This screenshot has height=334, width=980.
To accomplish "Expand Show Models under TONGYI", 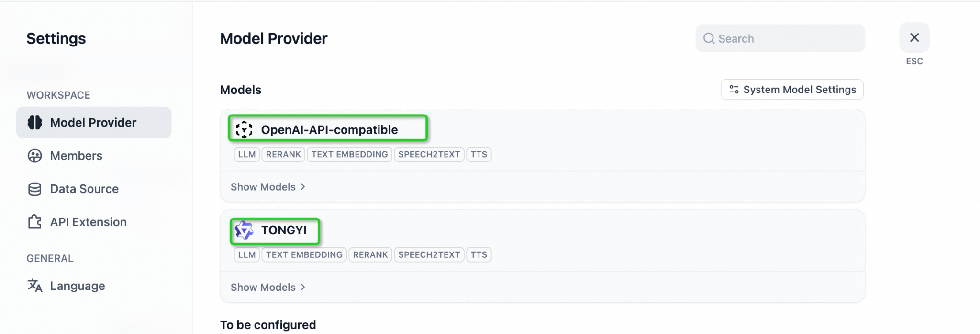I will pos(263,287).
